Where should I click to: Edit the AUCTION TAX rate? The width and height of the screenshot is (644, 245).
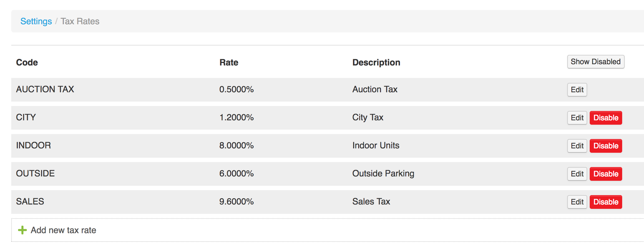click(577, 90)
